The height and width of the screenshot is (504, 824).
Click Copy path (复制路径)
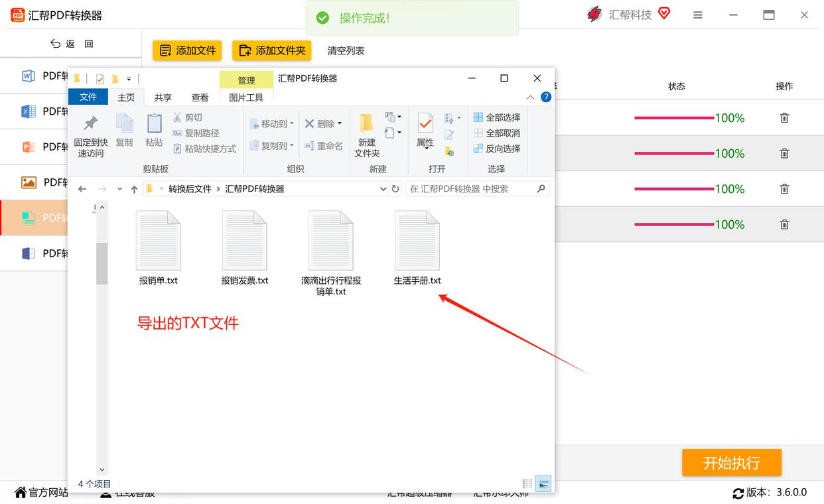tap(196, 133)
